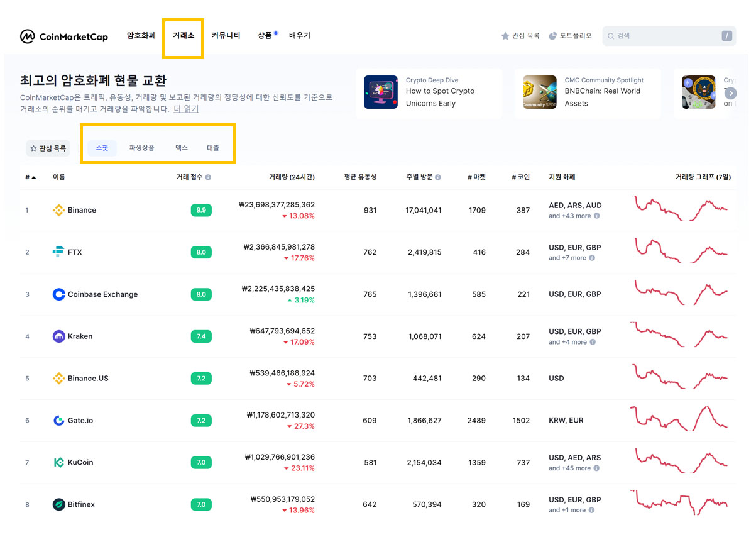Click in the 검색 search field

point(669,36)
